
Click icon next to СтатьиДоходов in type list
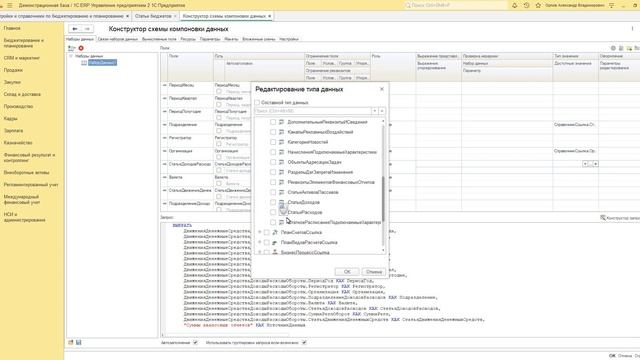pos(281,202)
